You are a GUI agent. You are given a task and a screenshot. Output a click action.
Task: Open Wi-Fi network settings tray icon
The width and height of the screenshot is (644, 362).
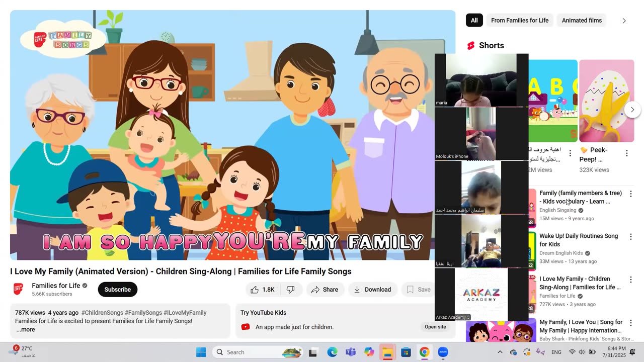pos(572,352)
